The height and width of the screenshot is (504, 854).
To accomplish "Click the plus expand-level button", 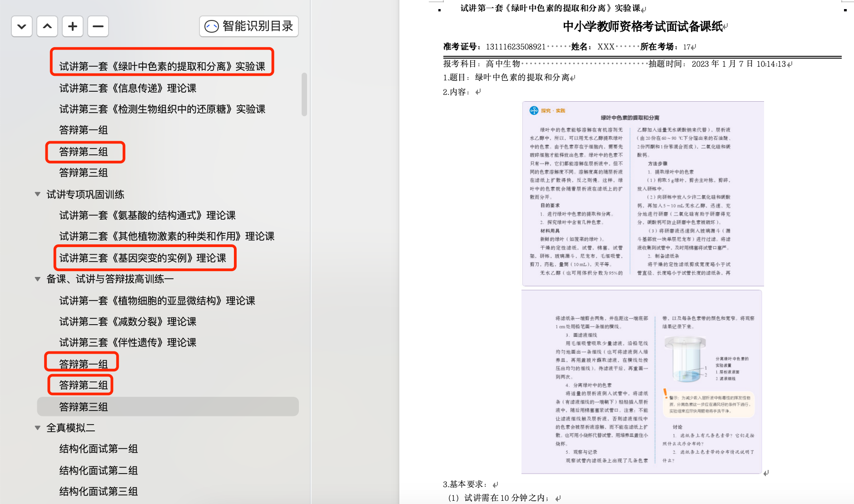I will 73,26.
